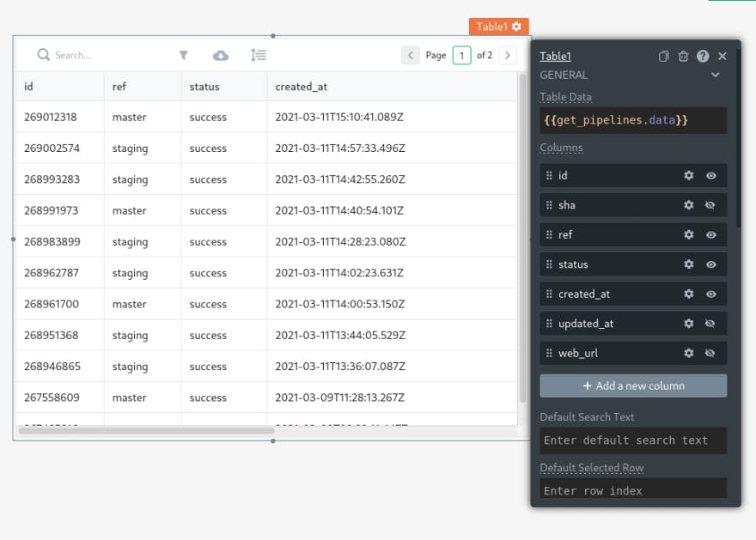Image resolution: width=756 pixels, height=540 pixels.
Task: Click the table's horizontal scrollbar
Action: click(x=146, y=431)
